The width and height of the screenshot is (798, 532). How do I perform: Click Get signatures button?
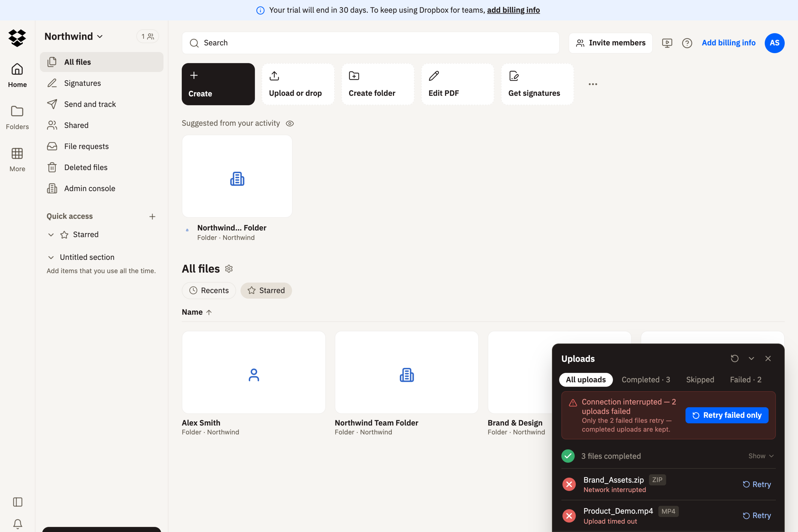coord(538,84)
